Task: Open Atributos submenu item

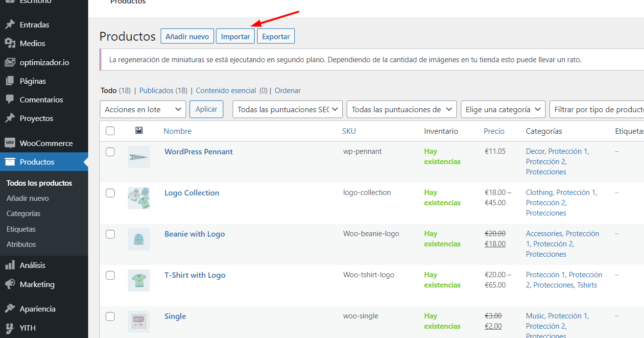Action: click(21, 244)
